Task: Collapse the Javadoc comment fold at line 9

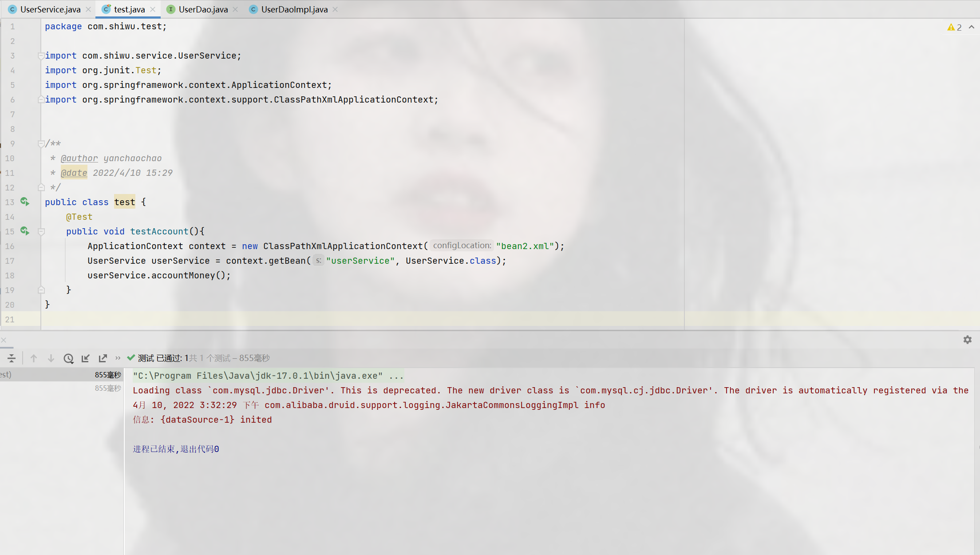Action: pyautogui.click(x=41, y=144)
